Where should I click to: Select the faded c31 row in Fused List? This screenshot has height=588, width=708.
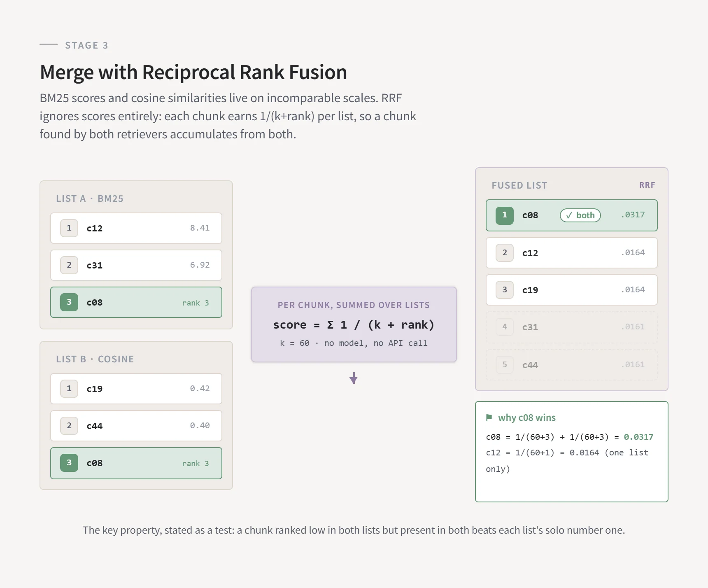tap(572, 327)
